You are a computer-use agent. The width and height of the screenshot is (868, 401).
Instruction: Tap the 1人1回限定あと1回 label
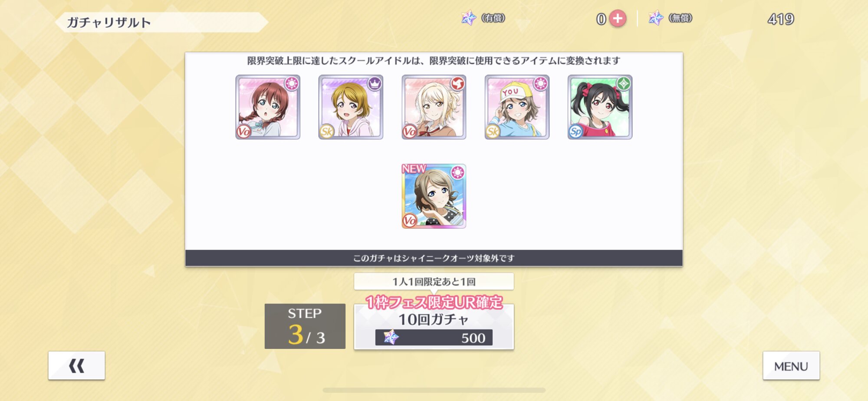[x=434, y=282]
